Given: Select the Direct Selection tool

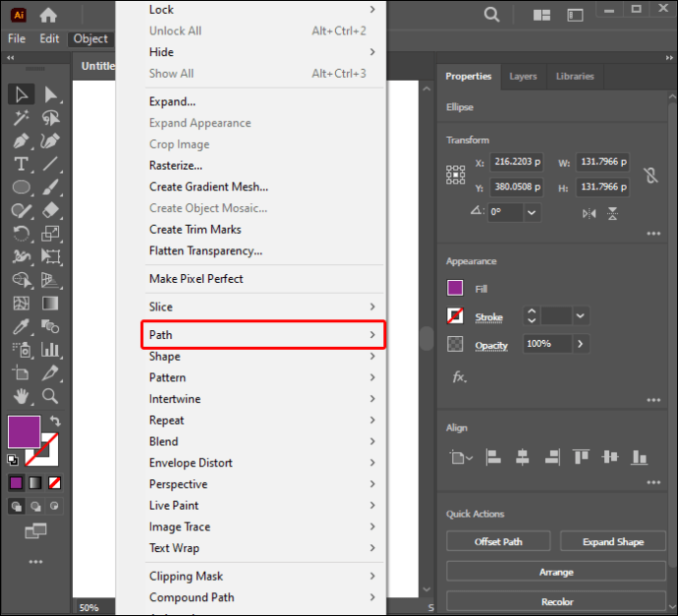Looking at the screenshot, I should point(50,94).
